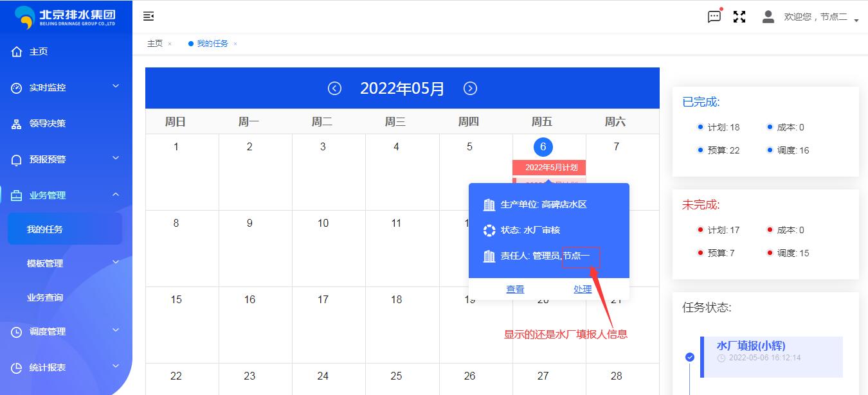Expand the 预报预警 menu

(x=64, y=159)
